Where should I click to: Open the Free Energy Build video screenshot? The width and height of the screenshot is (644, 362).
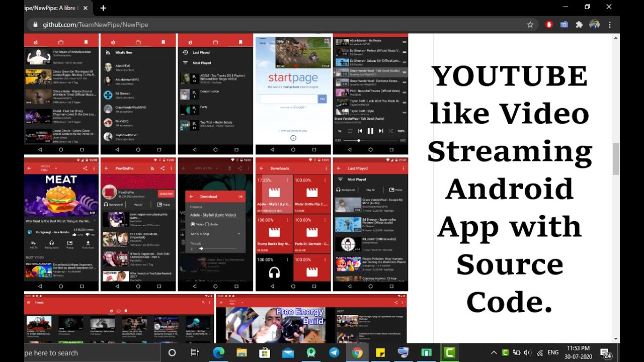tap(311, 319)
